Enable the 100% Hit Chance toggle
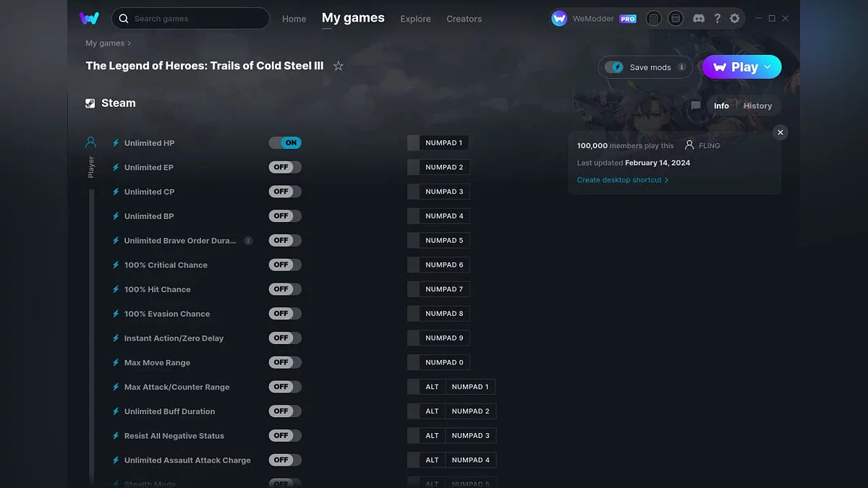 [x=285, y=289]
